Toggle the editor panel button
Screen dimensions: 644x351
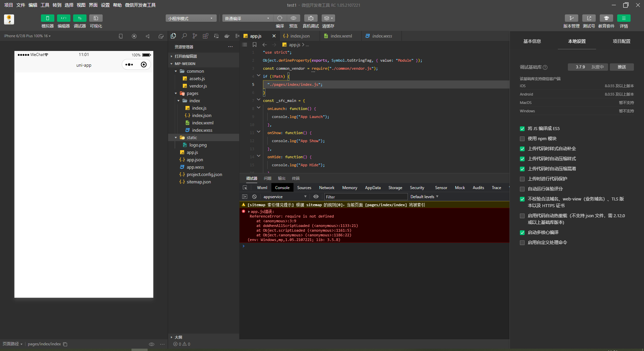tap(63, 18)
